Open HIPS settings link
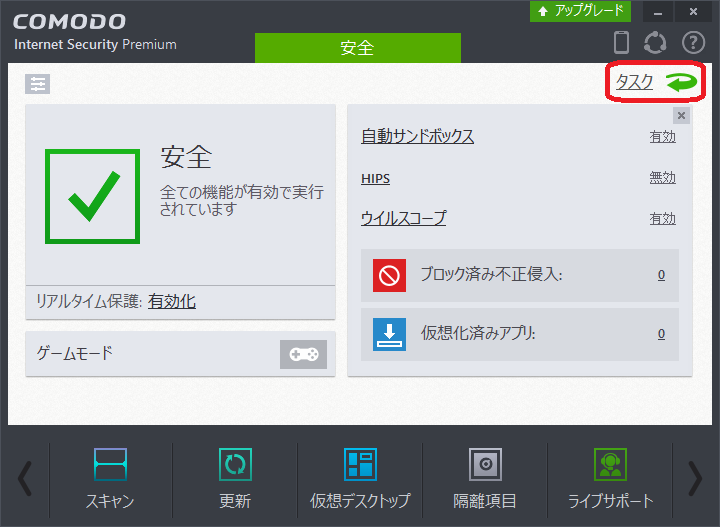Image resolution: width=720 pixels, height=527 pixels. click(376, 179)
